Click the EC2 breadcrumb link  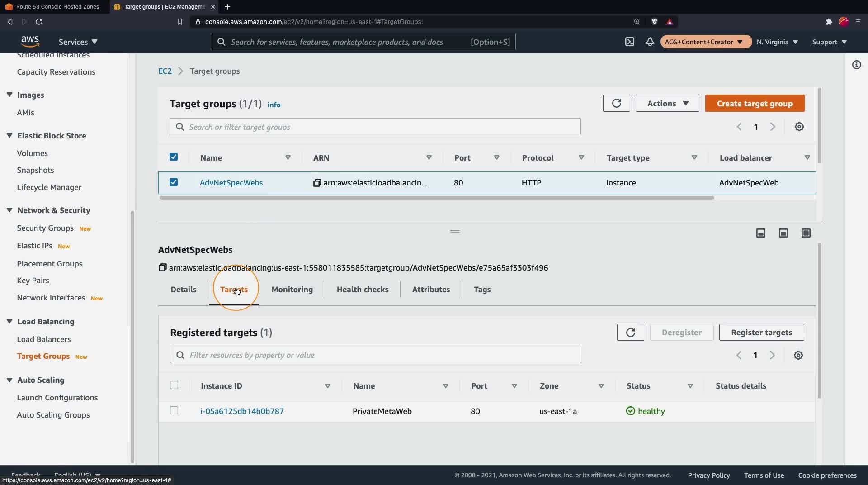click(165, 71)
